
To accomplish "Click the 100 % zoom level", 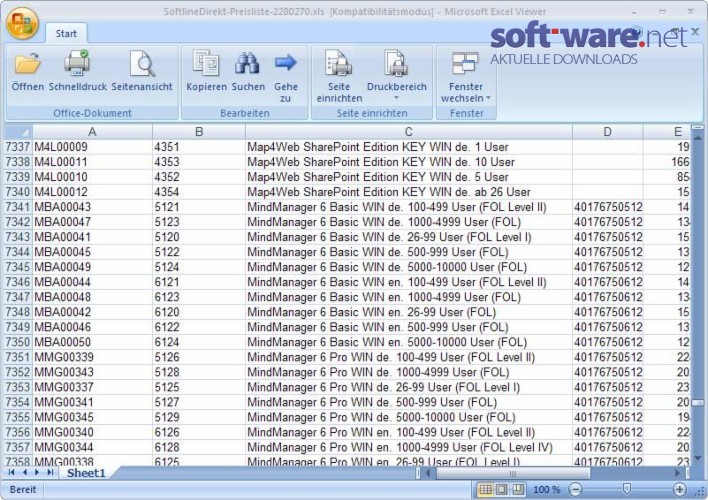I will [546, 490].
